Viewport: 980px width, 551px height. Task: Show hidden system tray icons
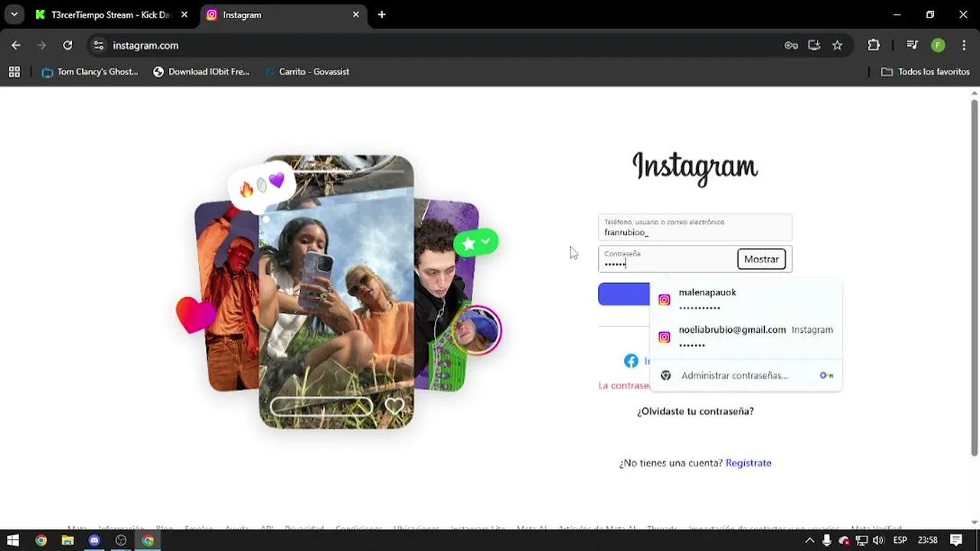click(810, 540)
